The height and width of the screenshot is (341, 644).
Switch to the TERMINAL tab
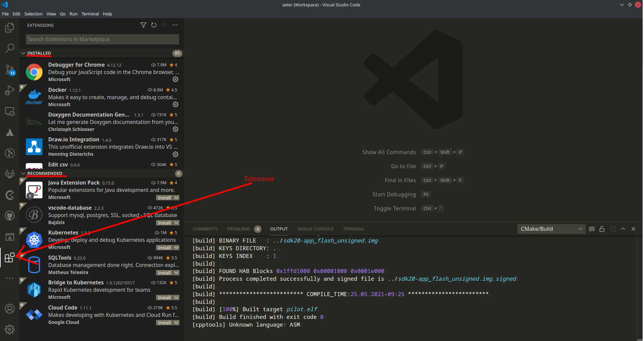pos(354,229)
